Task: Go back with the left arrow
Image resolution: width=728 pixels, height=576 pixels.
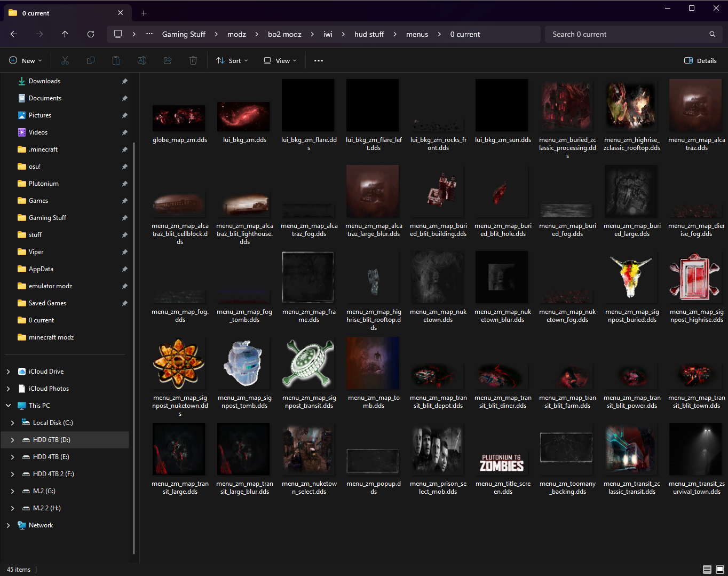Action: pyautogui.click(x=14, y=34)
